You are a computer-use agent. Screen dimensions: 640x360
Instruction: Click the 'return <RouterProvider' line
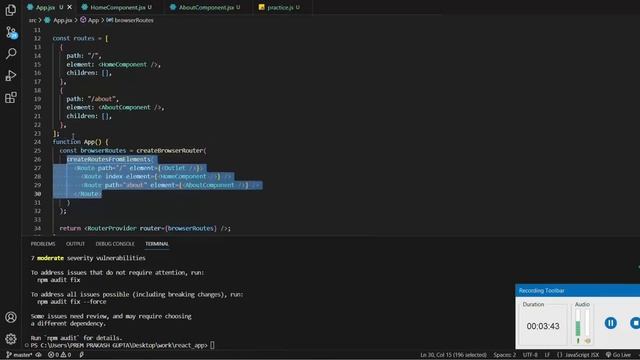(145, 229)
